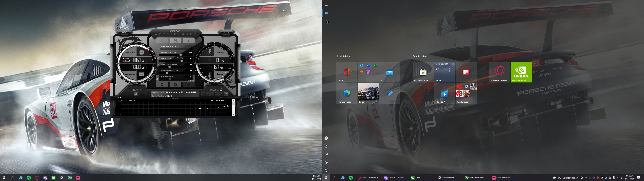Click the Power Limit slider handle
This screenshot has height=181, width=644.
click(180, 55)
